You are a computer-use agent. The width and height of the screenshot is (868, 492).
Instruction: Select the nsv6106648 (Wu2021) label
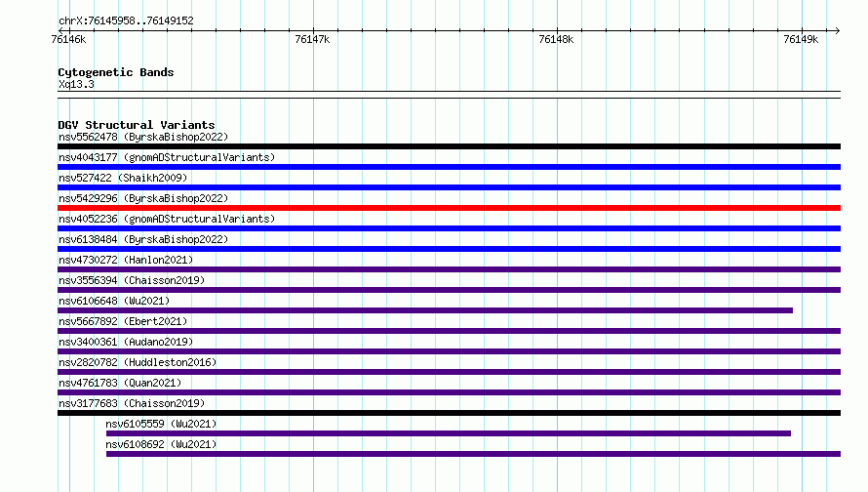point(114,301)
